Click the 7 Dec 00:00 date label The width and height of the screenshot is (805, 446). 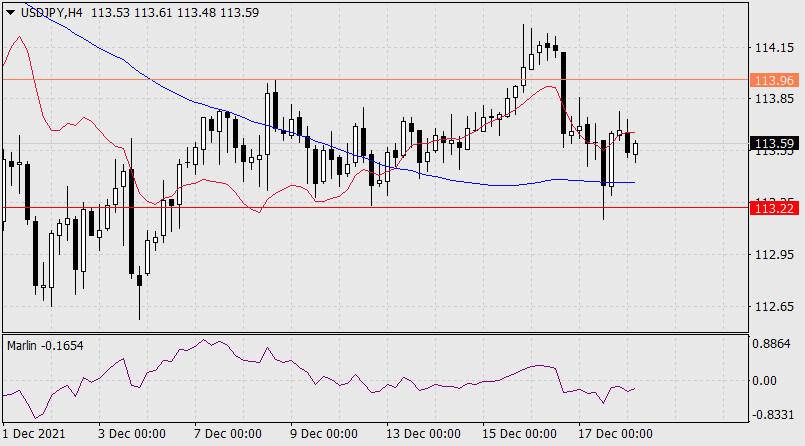(228, 434)
